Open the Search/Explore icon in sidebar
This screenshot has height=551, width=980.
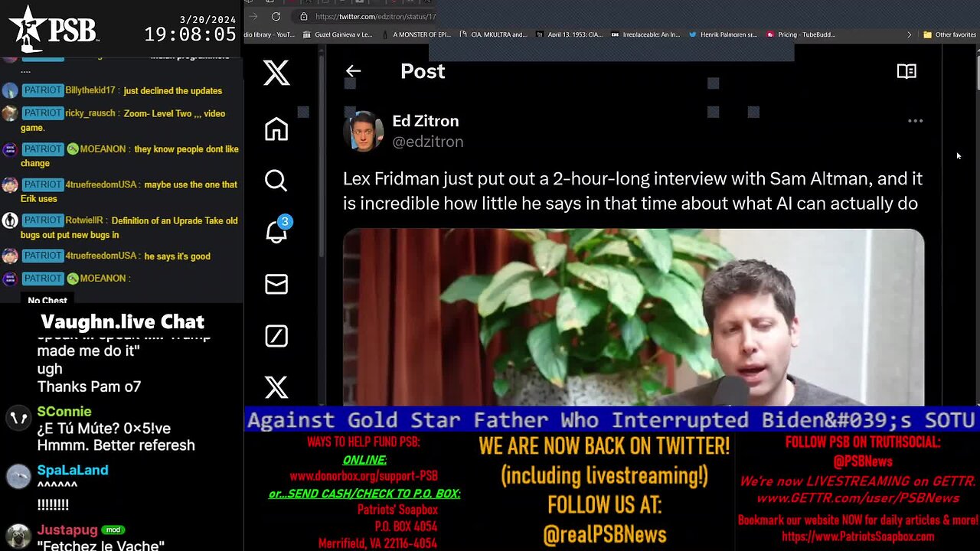[x=276, y=181]
